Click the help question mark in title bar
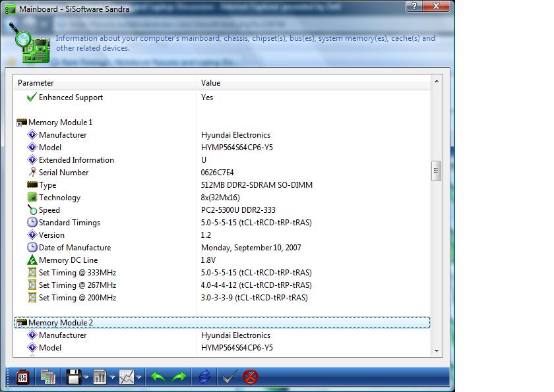Image resolution: width=554 pixels, height=392 pixels. click(x=414, y=6)
